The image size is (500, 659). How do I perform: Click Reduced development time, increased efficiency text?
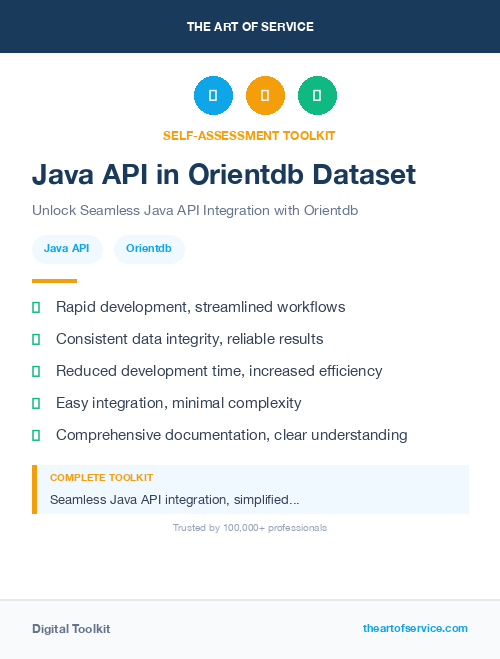click(219, 371)
